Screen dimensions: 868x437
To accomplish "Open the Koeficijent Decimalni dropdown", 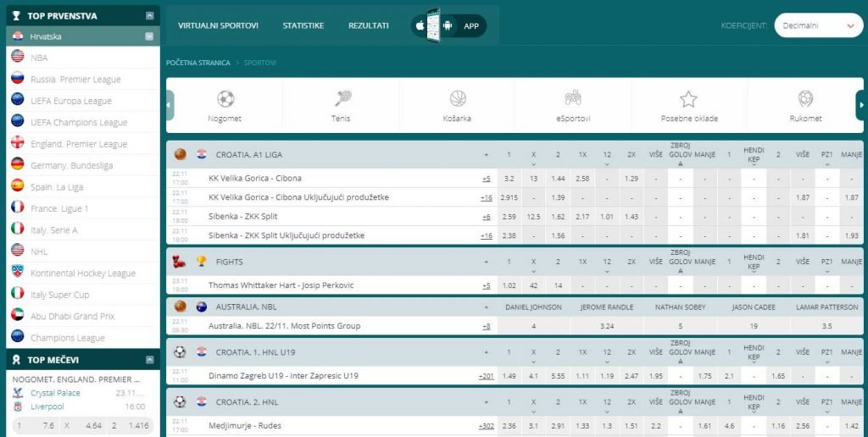I will coord(819,25).
